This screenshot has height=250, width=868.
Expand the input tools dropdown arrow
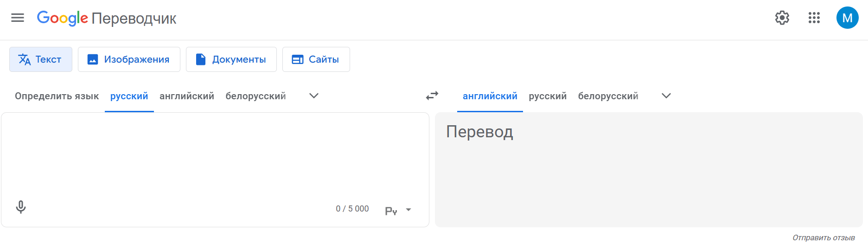click(x=408, y=210)
